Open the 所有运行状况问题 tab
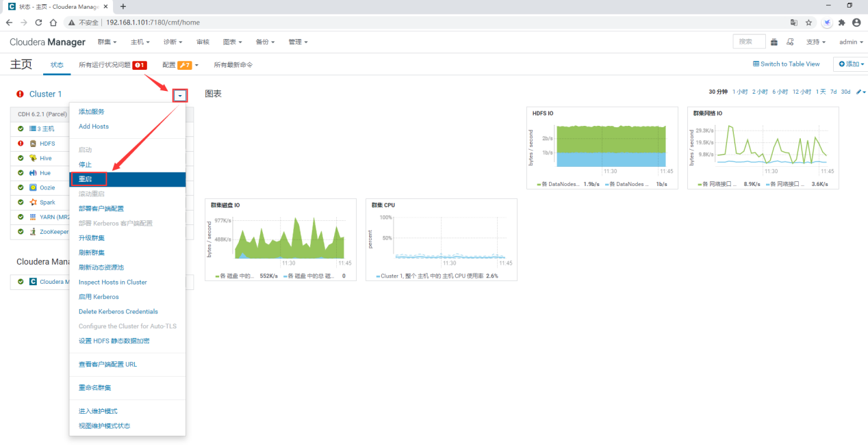 point(113,65)
